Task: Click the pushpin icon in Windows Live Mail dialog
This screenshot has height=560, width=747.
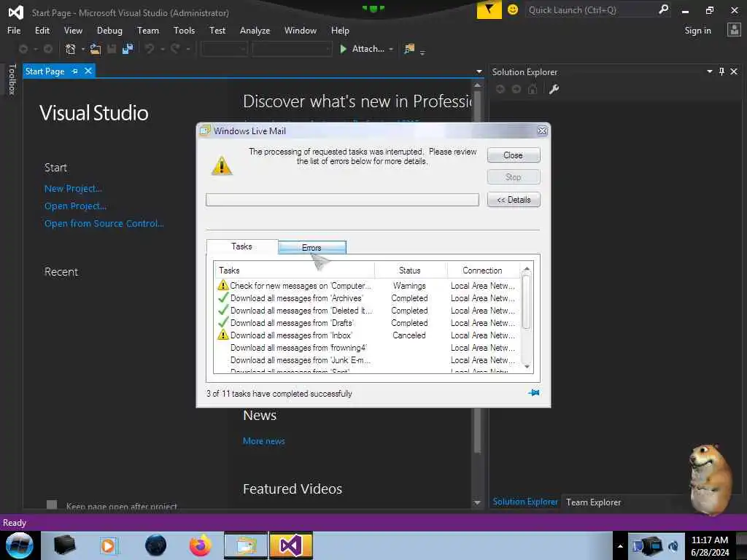Action: (533, 393)
